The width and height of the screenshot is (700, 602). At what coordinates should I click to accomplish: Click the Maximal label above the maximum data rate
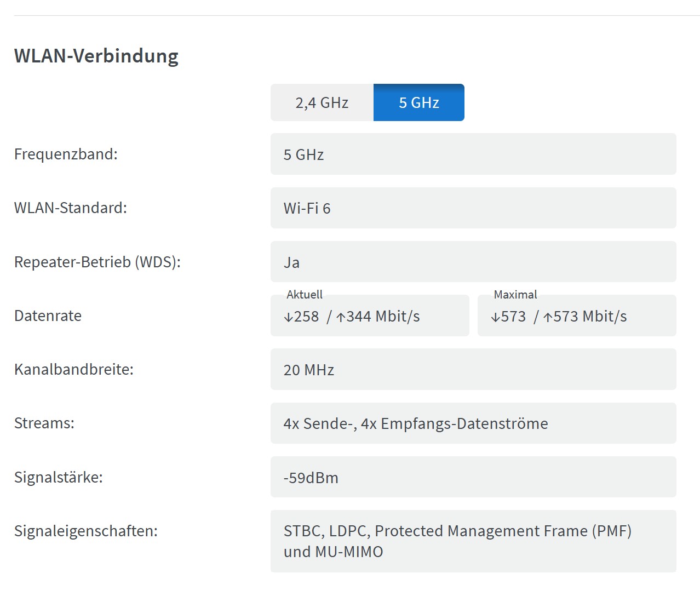point(515,295)
